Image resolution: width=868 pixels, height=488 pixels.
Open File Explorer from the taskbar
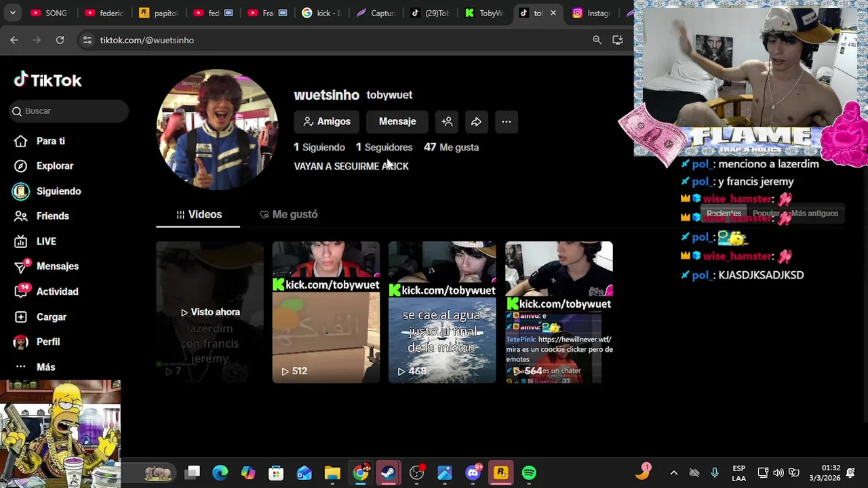click(x=332, y=472)
